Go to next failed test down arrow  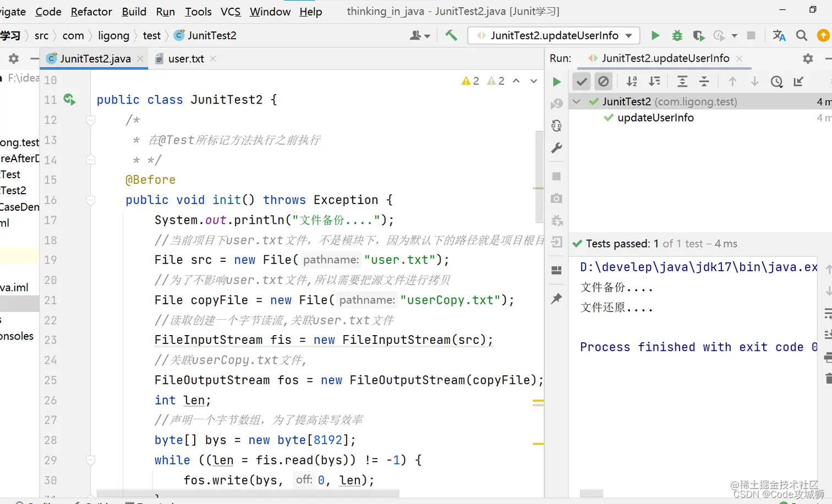coord(754,81)
